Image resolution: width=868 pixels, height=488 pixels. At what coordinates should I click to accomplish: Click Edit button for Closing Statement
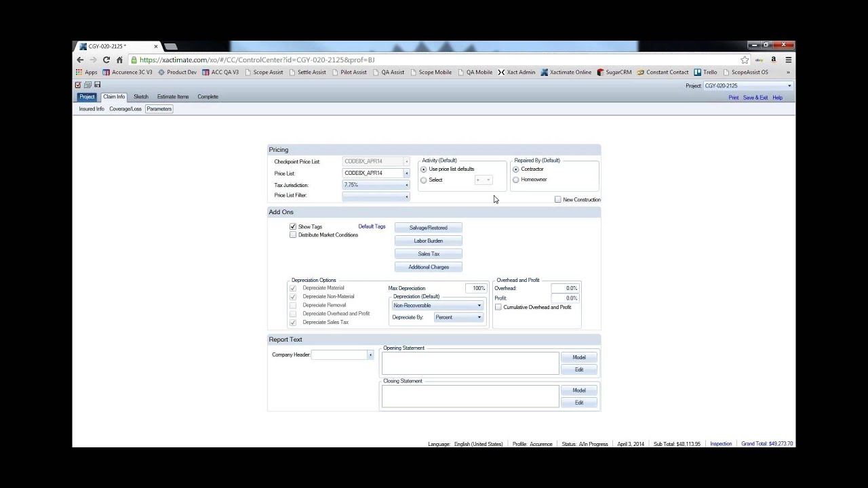(x=579, y=403)
